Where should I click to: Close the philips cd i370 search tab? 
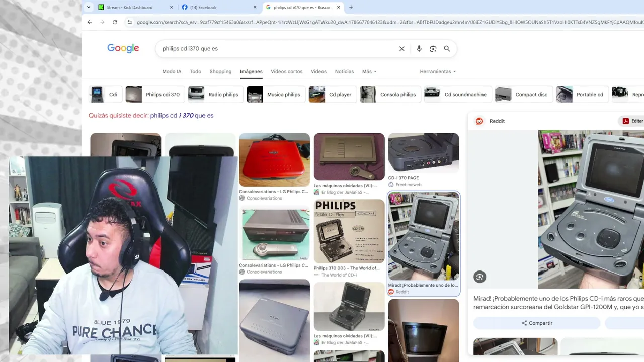pyautogui.click(x=338, y=7)
